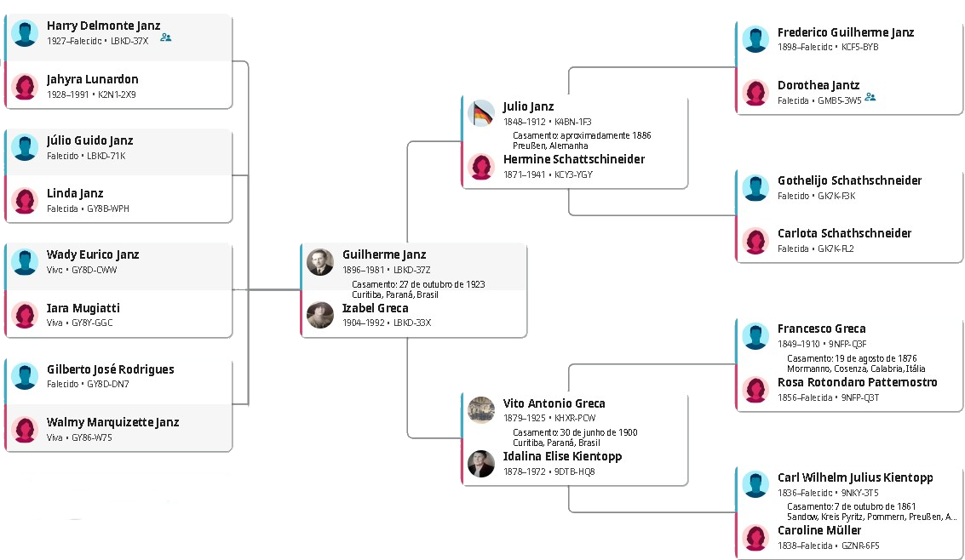Open Izabel Greca's portrait photo
Viewport: 965px width, 560px height.
(320, 315)
